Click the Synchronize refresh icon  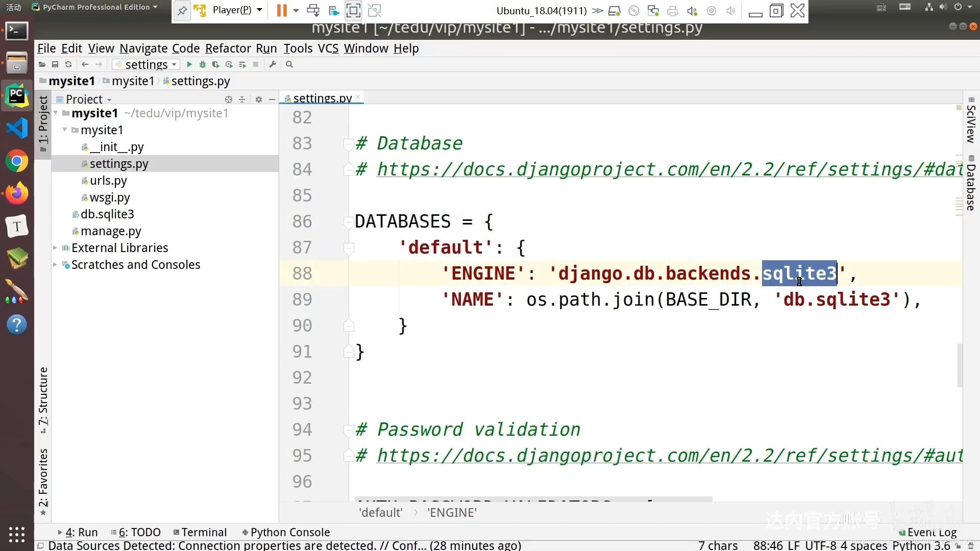point(68,65)
